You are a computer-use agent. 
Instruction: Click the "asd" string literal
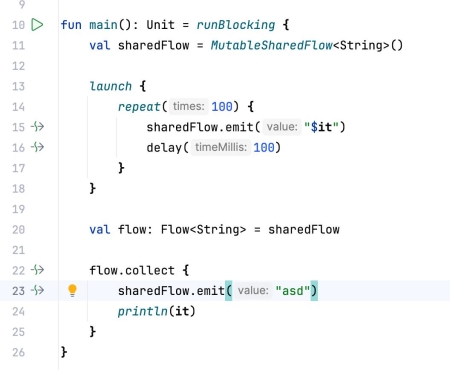click(x=293, y=291)
